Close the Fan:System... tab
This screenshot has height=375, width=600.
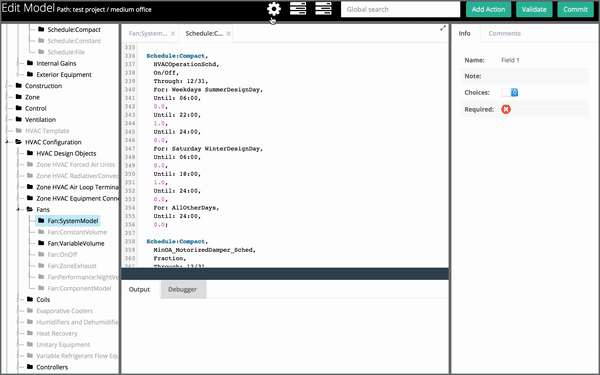pyautogui.click(x=173, y=34)
